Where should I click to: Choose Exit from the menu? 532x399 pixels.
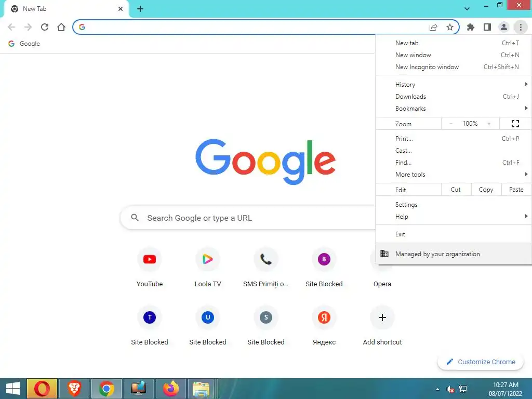click(x=454, y=234)
